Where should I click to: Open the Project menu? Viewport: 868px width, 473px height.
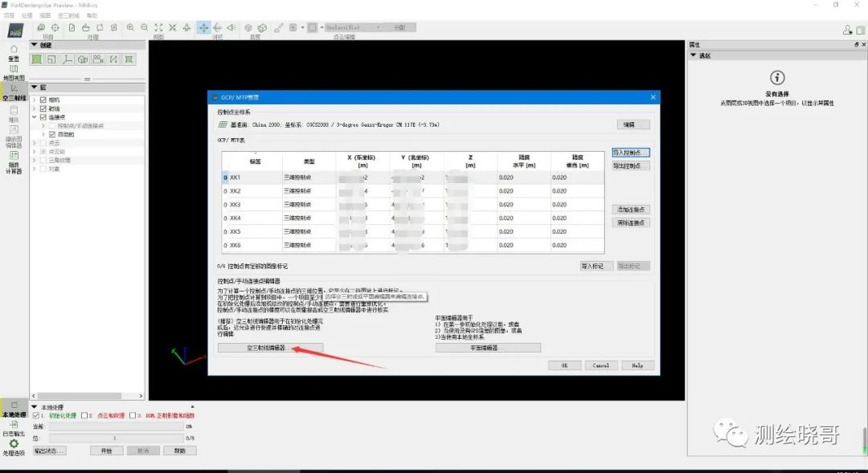click(x=9, y=15)
